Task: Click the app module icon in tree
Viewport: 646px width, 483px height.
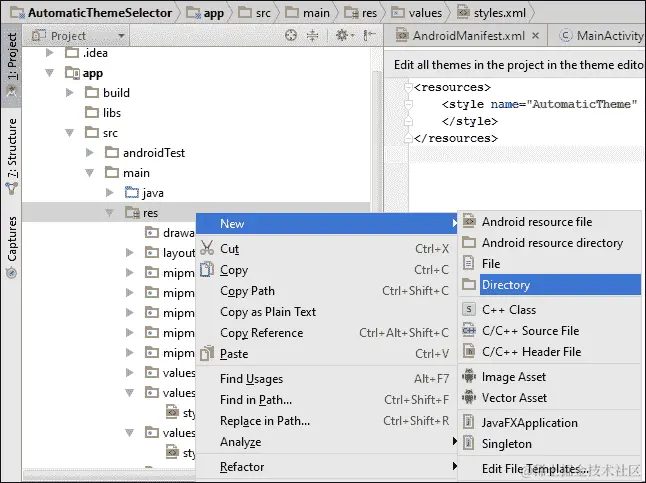Action: coord(73,73)
